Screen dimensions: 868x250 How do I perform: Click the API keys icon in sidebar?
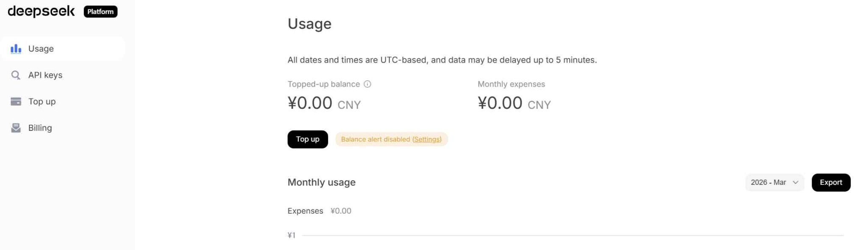coord(16,75)
